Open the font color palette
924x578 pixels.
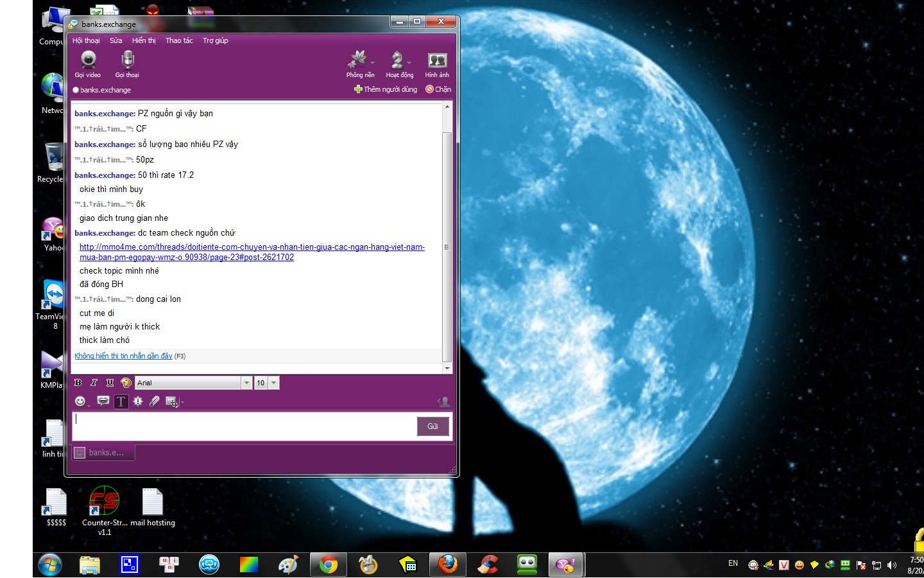[x=126, y=383]
